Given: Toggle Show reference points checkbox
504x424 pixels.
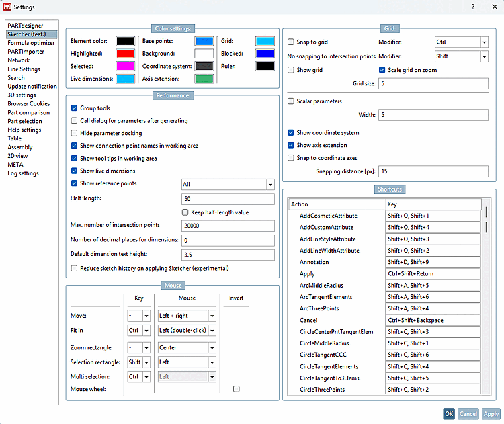Looking at the screenshot, I should click(x=74, y=183).
